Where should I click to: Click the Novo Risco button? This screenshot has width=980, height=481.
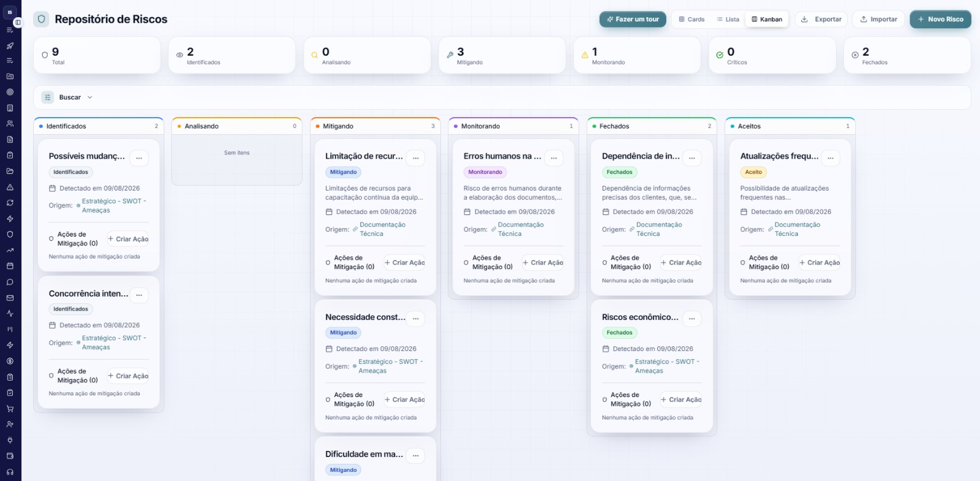[x=940, y=20]
